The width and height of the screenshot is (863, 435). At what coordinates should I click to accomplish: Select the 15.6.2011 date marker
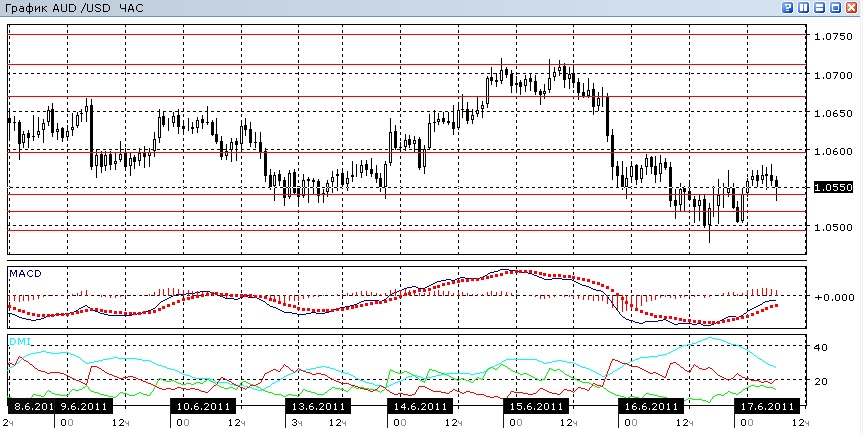[535, 406]
